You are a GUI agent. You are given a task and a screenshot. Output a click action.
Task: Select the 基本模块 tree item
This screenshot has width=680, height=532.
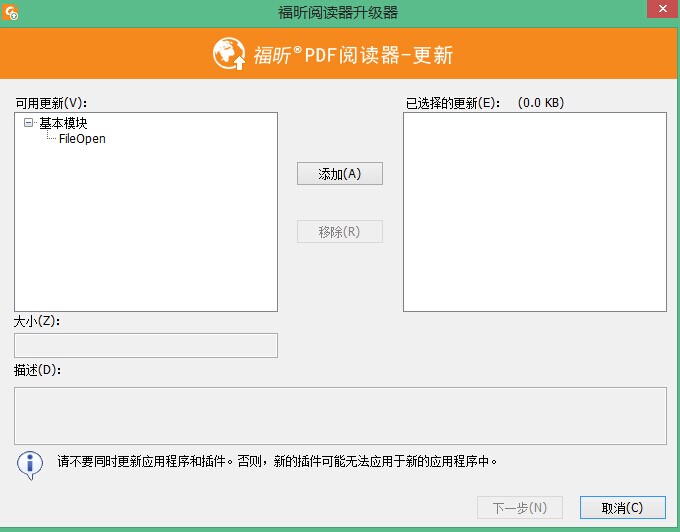(x=63, y=123)
